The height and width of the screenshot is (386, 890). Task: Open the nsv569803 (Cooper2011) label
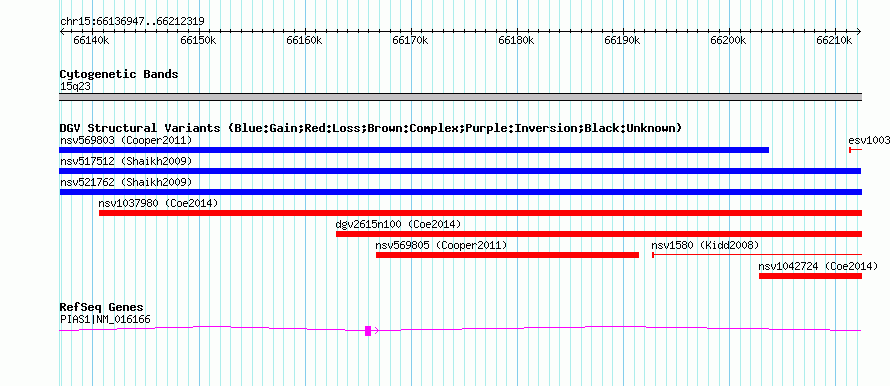(x=126, y=140)
